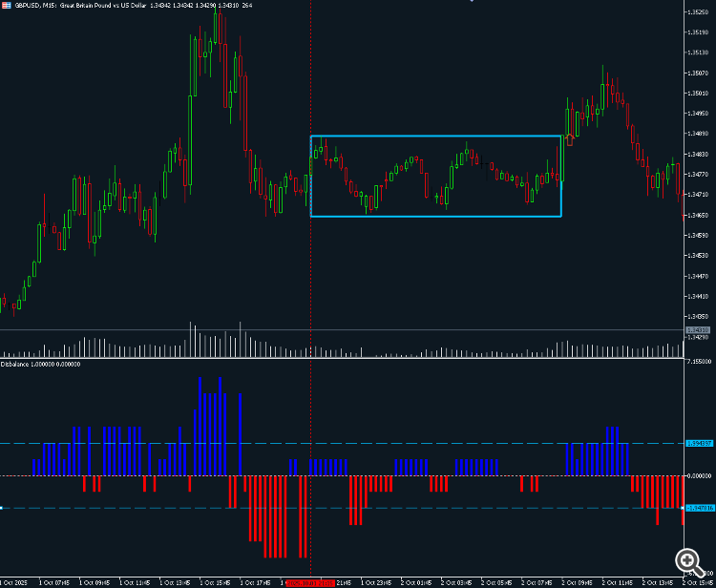Click the 1 Oct 17:45 time axis label
Image resolution: width=716 pixels, height=588 pixels.
[255, 583]
